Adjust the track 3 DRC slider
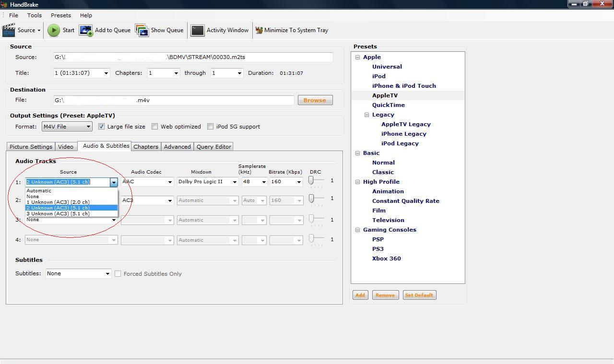The height and width of the screenshot is (364, 614). coord(311,220)
